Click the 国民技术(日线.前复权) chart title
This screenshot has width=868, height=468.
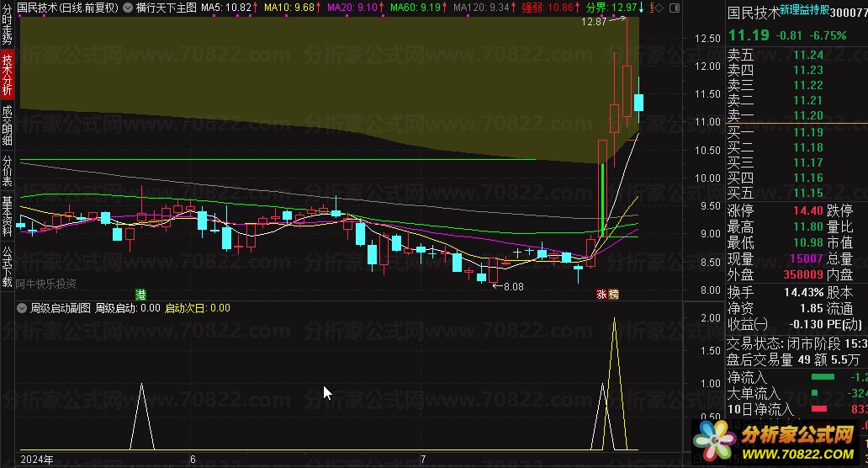pos(67,8)
